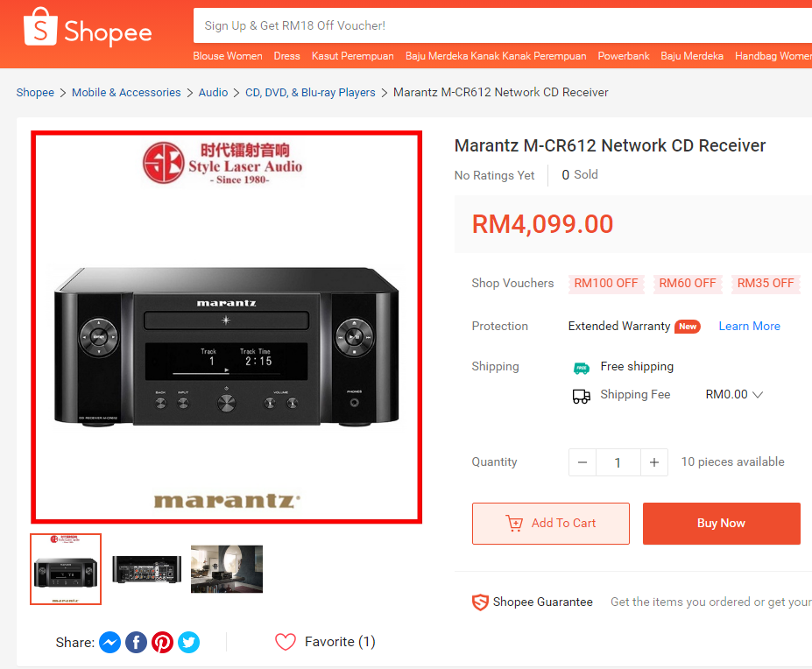This screenshot has width=812, height=669.
Task: Favorite this product with the heart icon
Action: (x=286, y=642)
